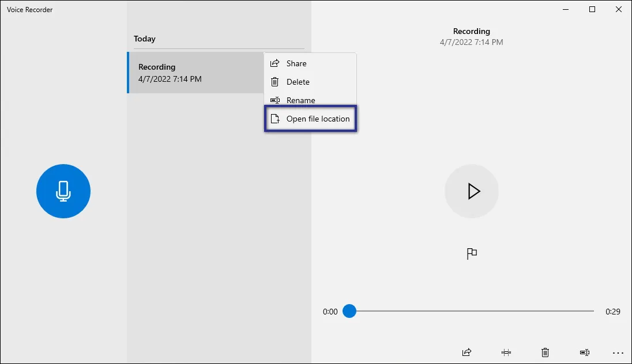Click the Recording title above the player

pos(472,31)
